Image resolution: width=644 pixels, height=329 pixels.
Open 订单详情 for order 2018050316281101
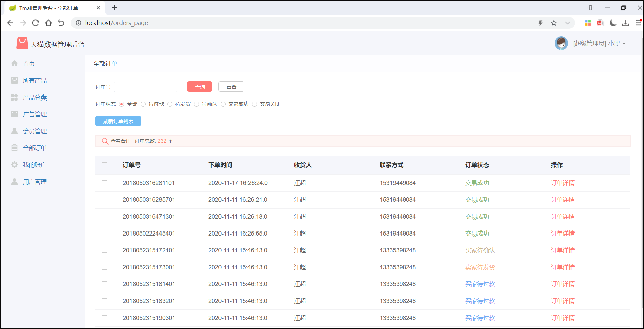pyautogui.click(x=563, y=183)
